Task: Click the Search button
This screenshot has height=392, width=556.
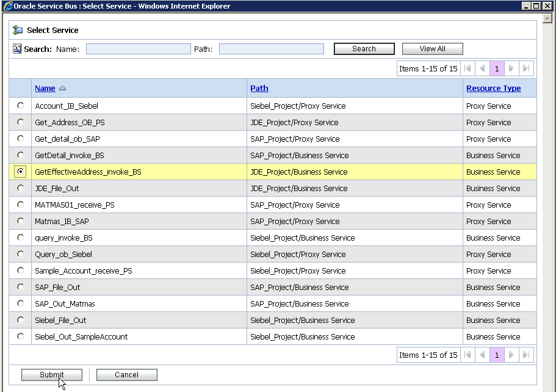Action: tap(364, 48)
